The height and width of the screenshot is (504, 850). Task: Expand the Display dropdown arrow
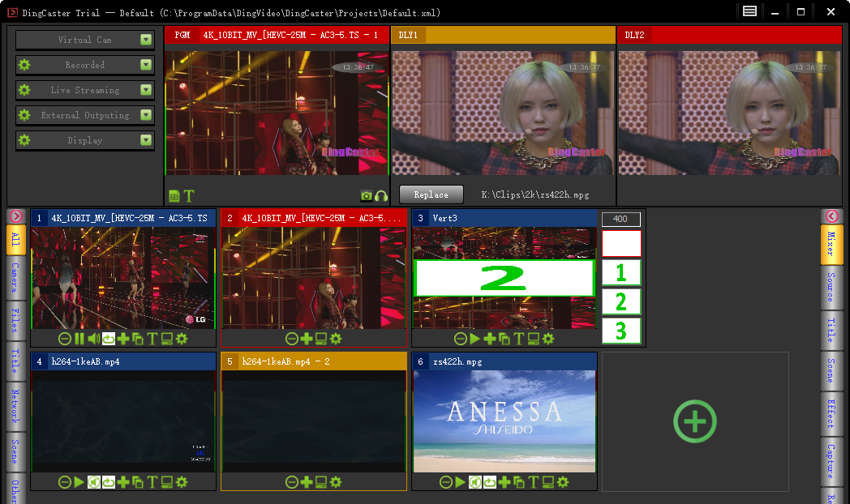click(146, 140)
